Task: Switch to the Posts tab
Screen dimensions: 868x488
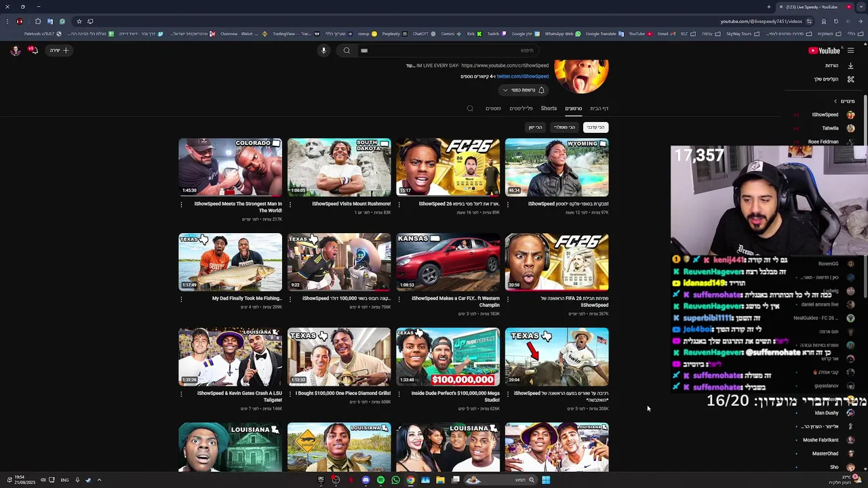Action: pos(493,108)
